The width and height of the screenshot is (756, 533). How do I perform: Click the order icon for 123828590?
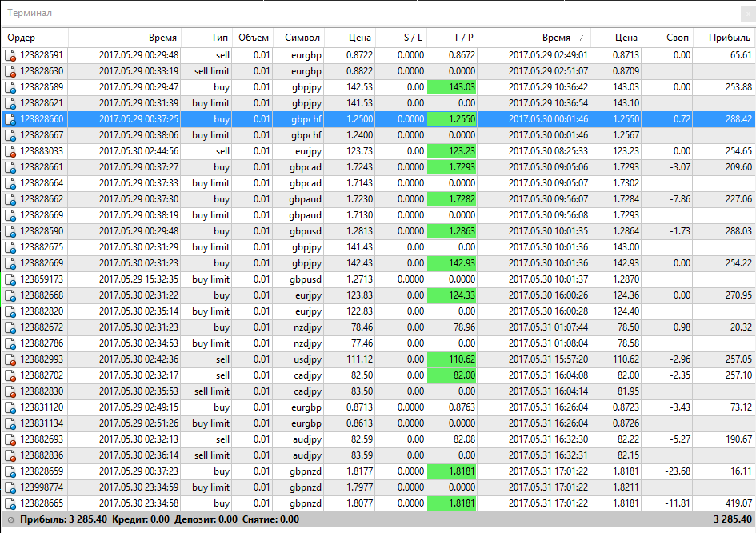10,232
